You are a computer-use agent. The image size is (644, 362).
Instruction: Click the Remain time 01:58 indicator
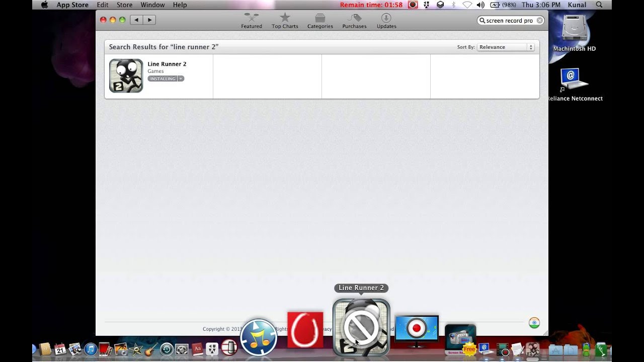pos(371,5)
